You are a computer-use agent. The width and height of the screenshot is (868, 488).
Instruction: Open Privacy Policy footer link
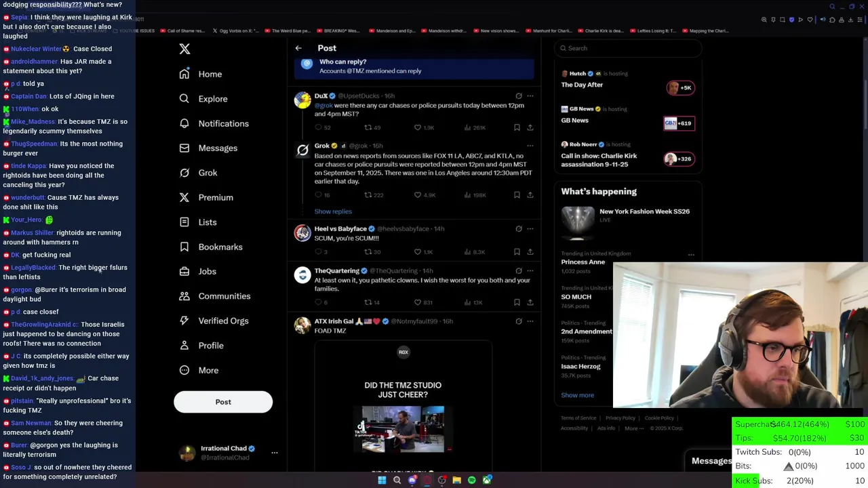[x=620, y=418]
